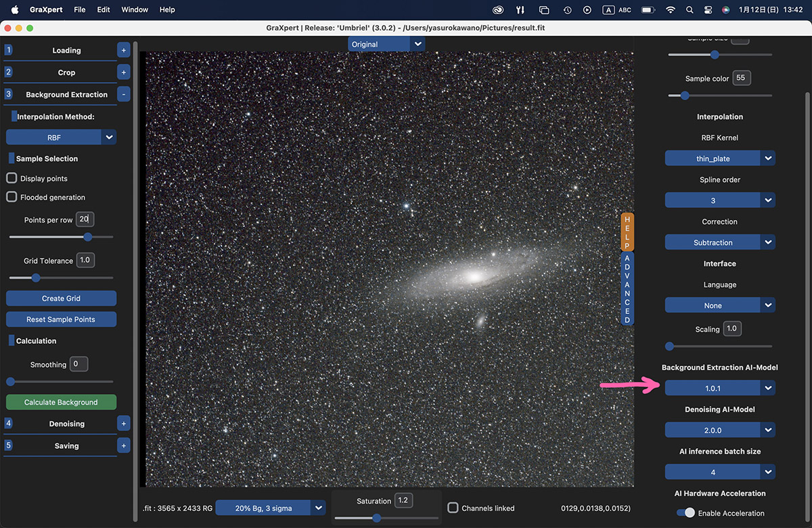Open the GraXpert application menu

point(46,9)
